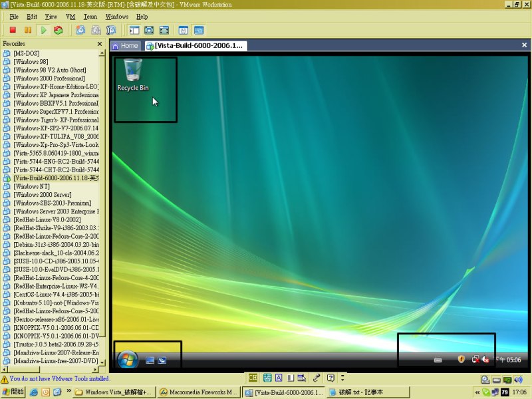Open the View menu
532x399 pixels.
point(51,17)
